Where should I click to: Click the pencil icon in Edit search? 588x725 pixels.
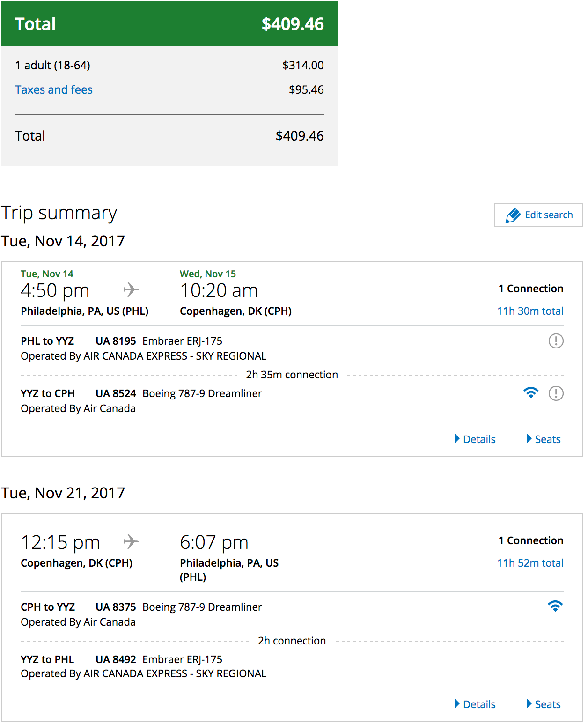pyautogui.click(x=513, y=215)
